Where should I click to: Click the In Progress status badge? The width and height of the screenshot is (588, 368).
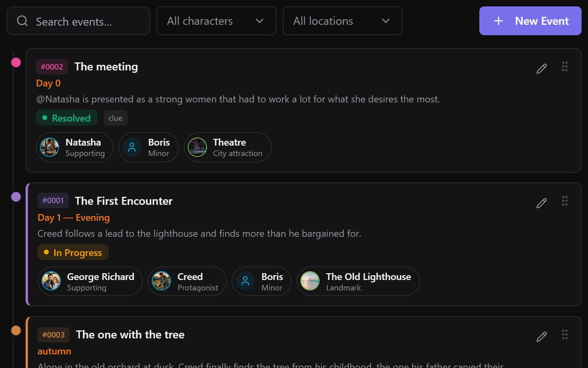(73, 252)
